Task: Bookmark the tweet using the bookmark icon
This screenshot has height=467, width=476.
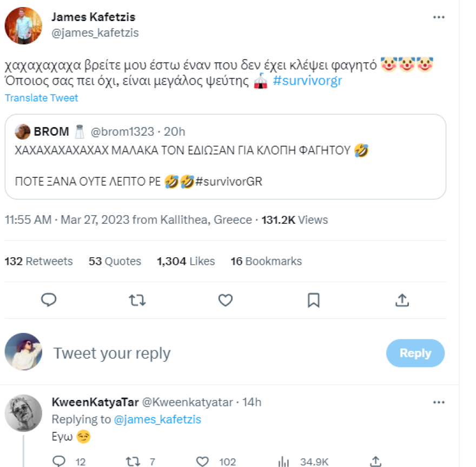Action: (314, 301)
